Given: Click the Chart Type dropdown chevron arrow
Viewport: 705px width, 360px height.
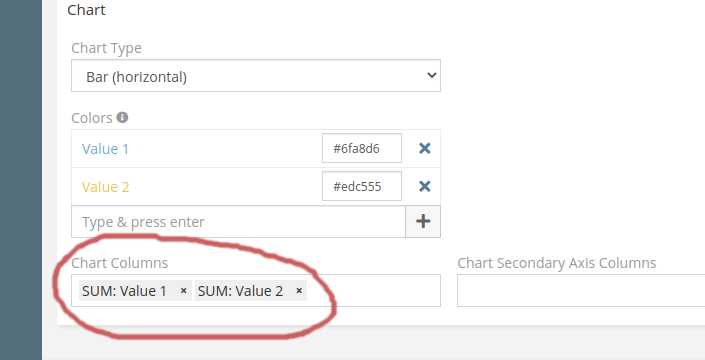Looking at the screenshot, I should tap(432, 75).
